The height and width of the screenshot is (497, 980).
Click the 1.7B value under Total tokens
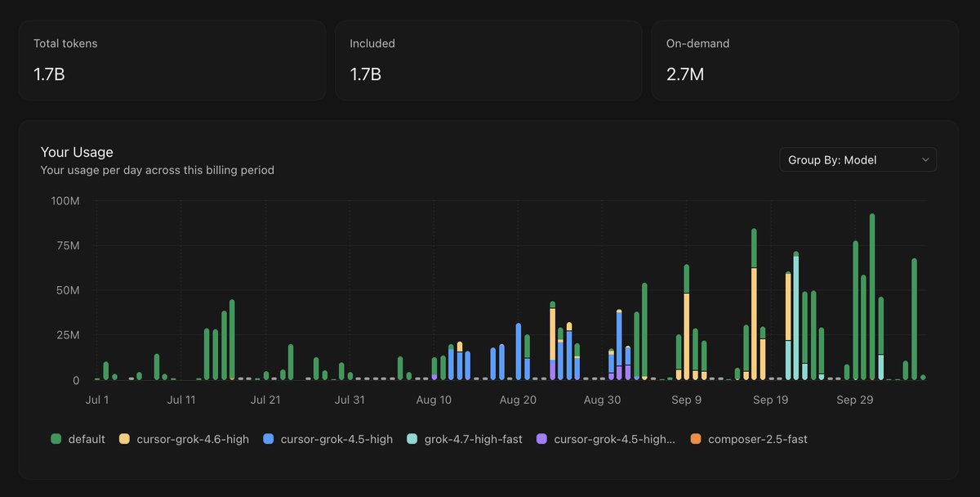[x=49, y=74]
